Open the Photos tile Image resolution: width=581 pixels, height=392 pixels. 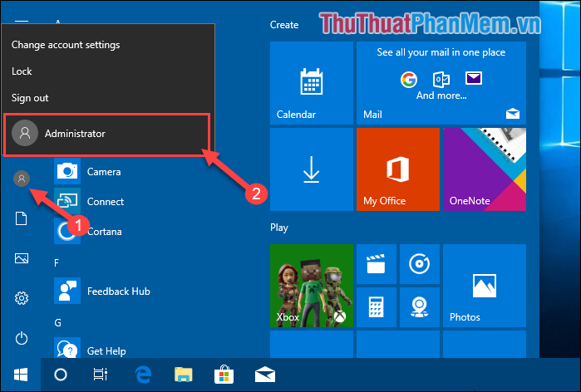(x=485, y=286)
